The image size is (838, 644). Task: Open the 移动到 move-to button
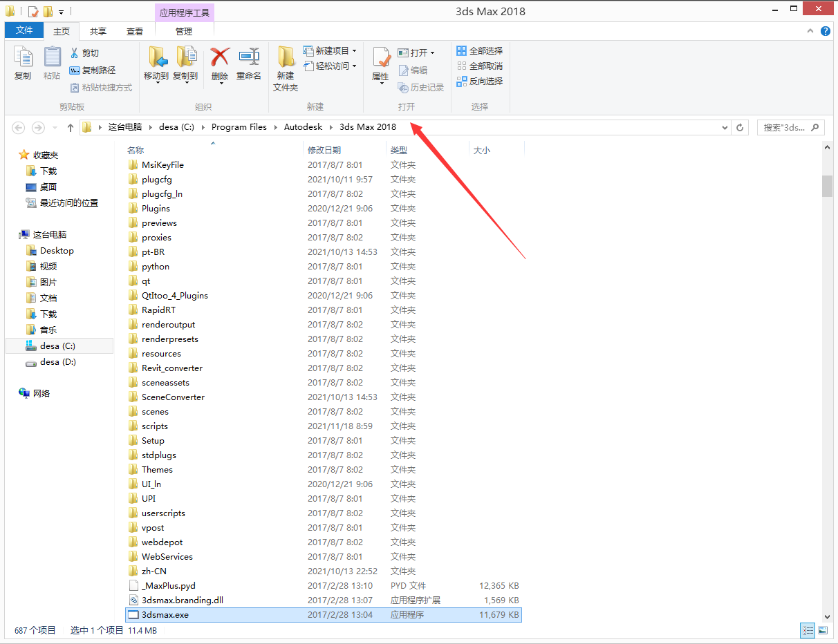pos(156,65)
